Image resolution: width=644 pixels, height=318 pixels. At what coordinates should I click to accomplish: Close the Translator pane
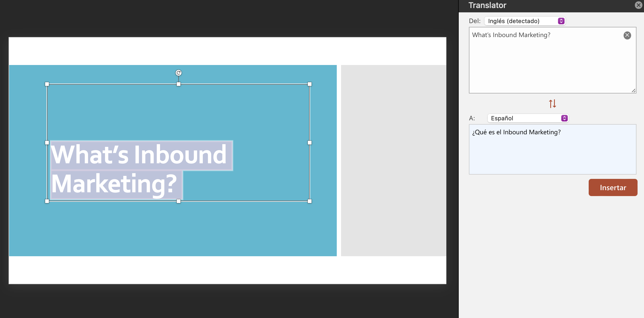638,5
